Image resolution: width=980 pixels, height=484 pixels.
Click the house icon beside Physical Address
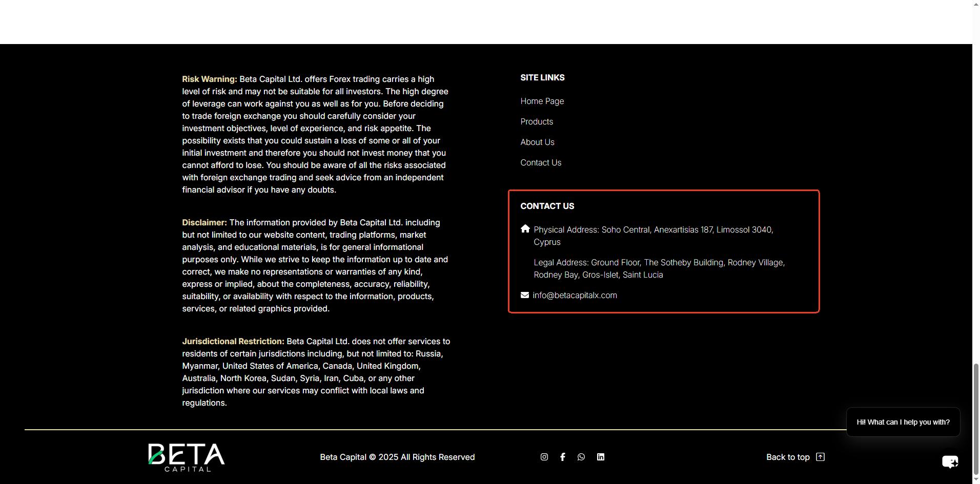point(525,229)
